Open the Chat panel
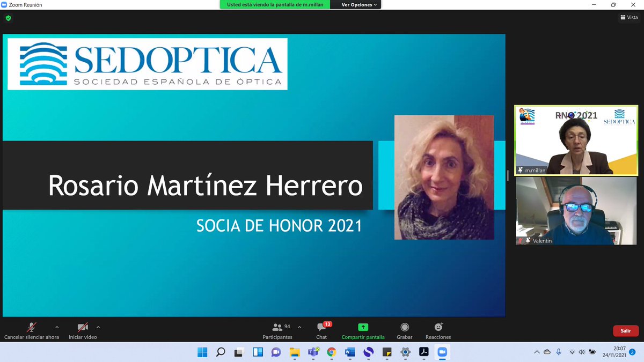Viewport: 644px width, 362px height. tap(321, 331)
